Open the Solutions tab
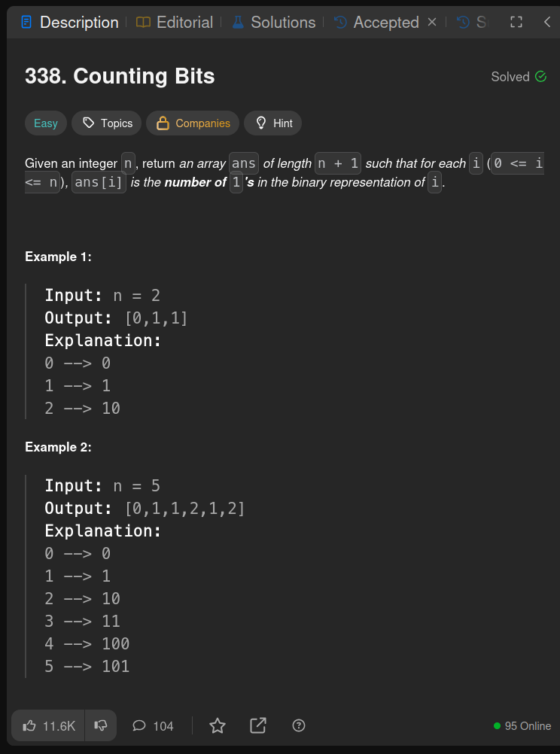Screen dimensions: 560x754 273,22
